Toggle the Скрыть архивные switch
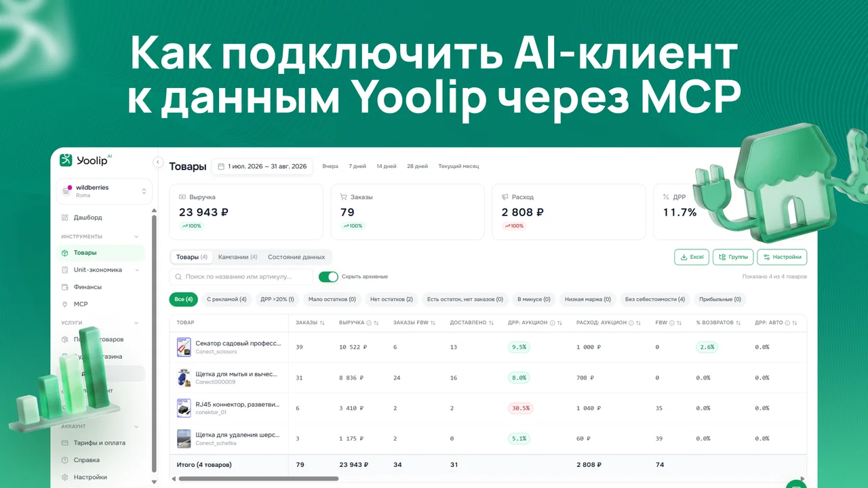This screenshot has width=868, height=488. tap(328, 277)
